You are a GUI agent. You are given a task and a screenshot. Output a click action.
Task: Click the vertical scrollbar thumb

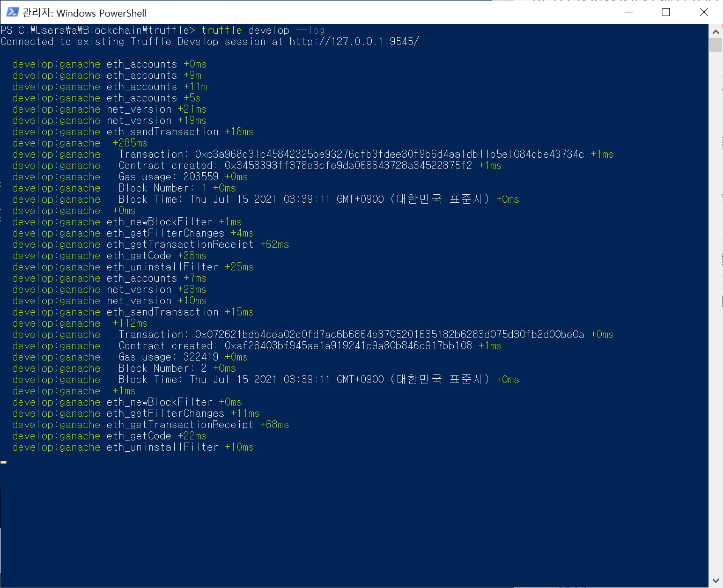715,45
